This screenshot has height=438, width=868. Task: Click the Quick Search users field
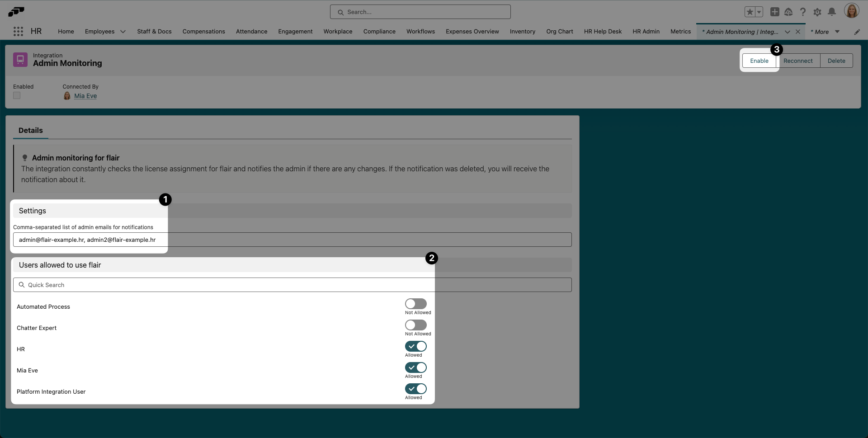coord(292,285)
